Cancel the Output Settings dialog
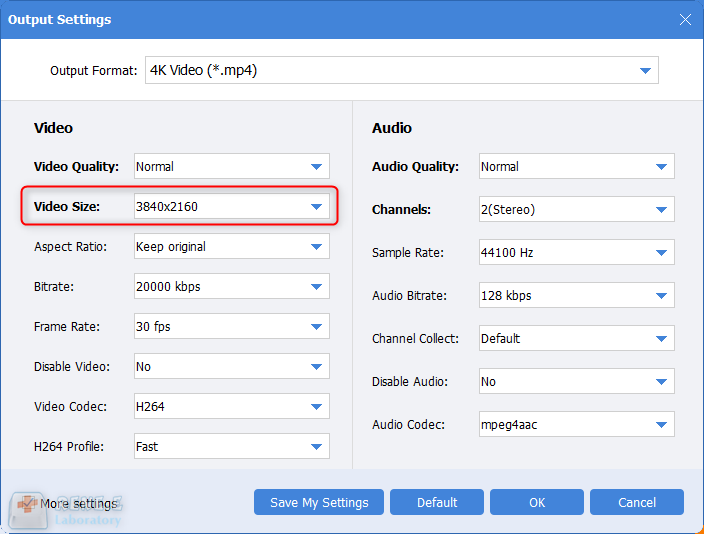The image size is (704, 534). 637,502
